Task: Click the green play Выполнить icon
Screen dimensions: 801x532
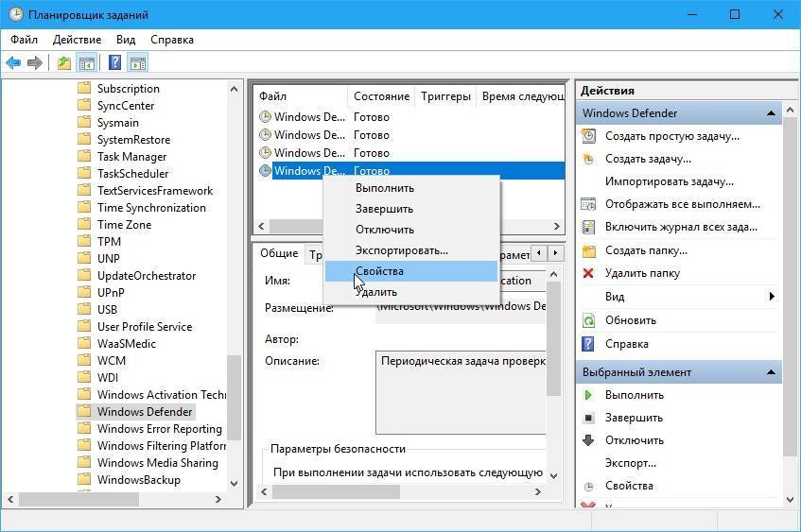Action: tap(588, 395)
